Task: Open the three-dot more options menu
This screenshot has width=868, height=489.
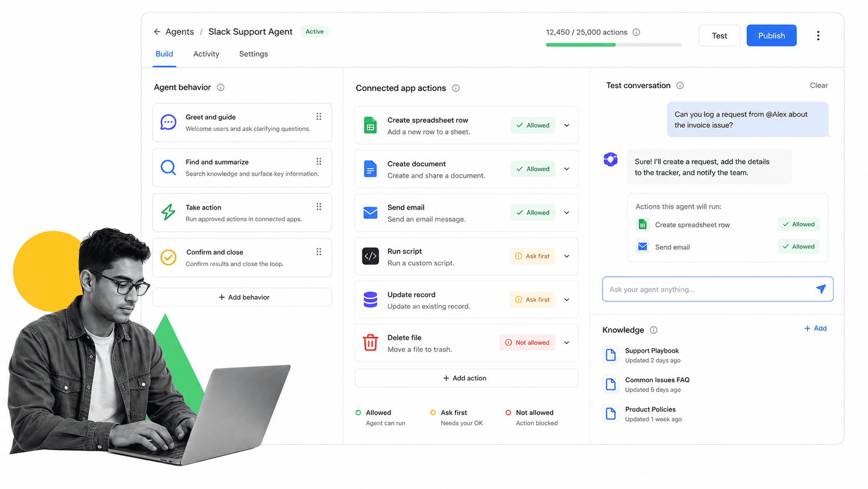Action: [x=818, y=35]
